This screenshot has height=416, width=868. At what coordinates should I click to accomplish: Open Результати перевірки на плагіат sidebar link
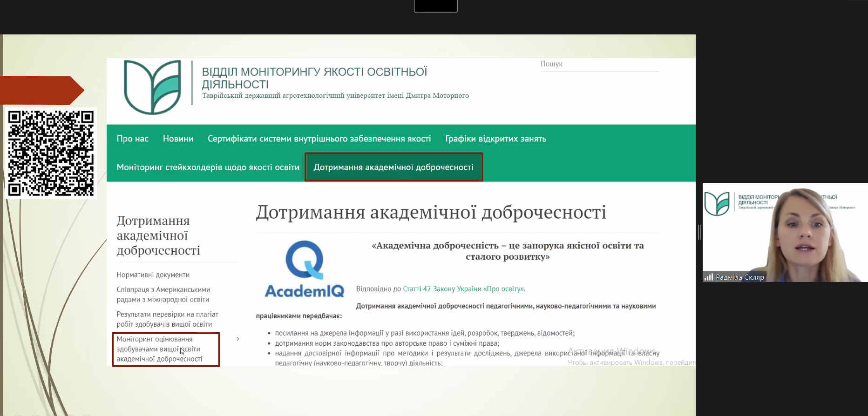coord(168,319)
